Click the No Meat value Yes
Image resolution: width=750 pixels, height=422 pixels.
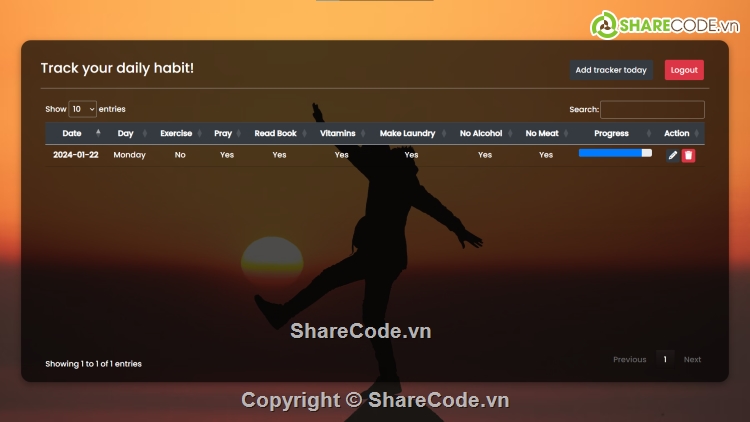coord(546,155)
